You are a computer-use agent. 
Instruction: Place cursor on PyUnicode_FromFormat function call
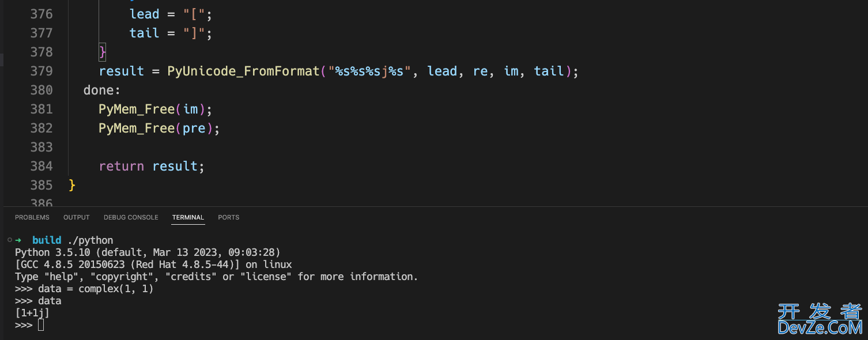pyautogui.click(x=243, y=71)
